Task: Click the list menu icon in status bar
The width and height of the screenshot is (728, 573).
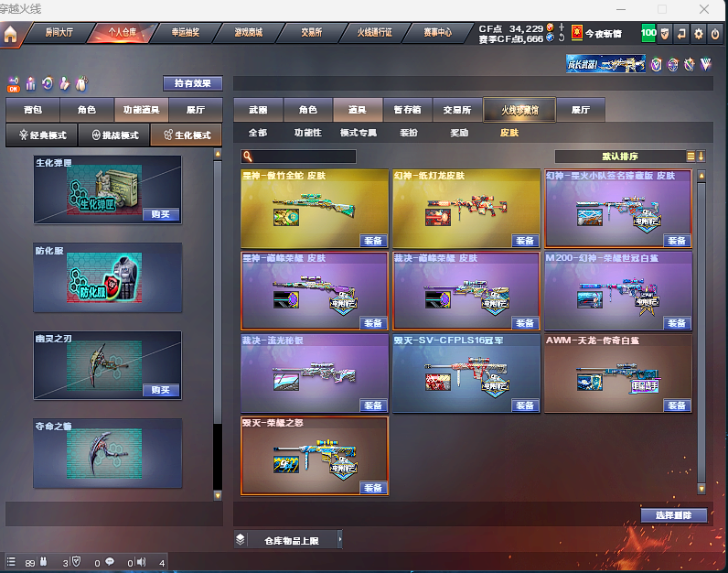Action: tap(11, 562)
